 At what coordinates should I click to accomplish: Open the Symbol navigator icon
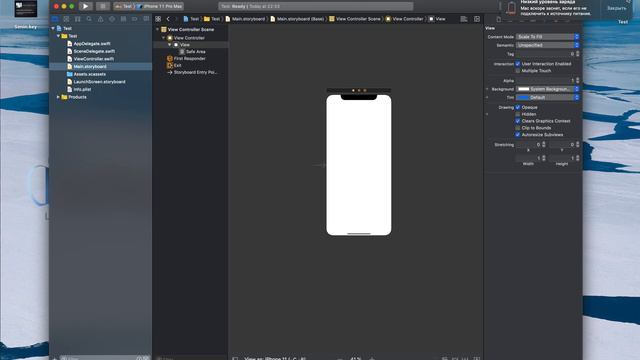click(x=78, y=19)
